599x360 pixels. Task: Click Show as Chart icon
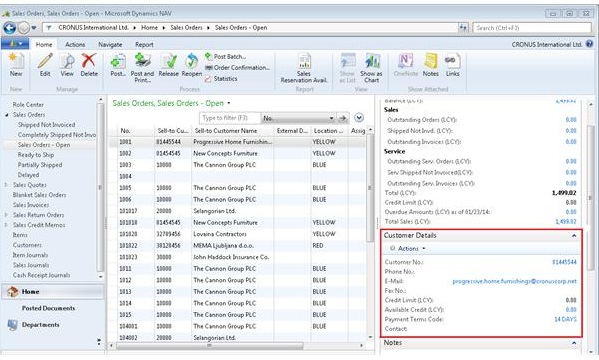click(x=371, y=68)
